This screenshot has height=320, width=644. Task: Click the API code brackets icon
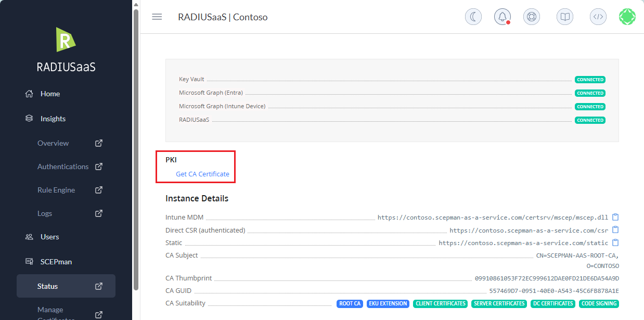[598, 17]
